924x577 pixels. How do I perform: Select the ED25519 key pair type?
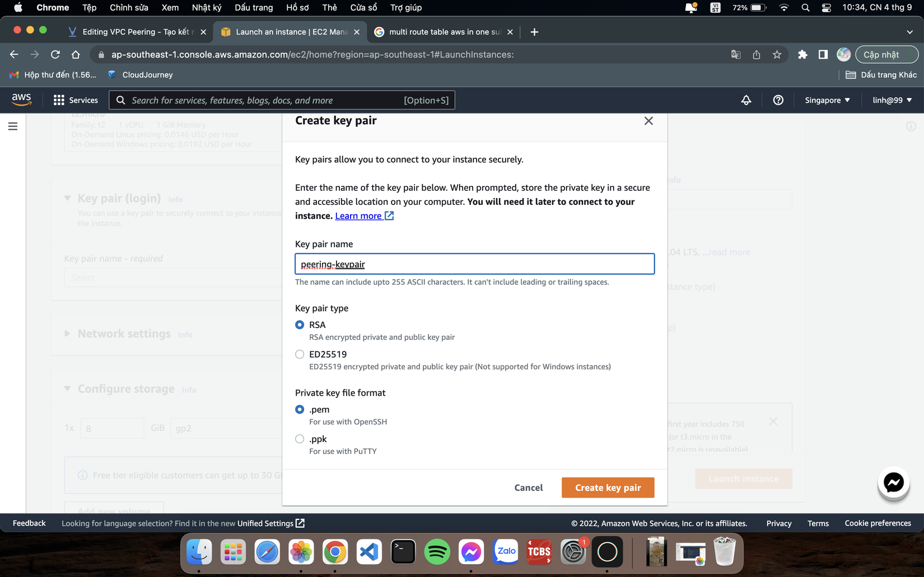point(300,354)
